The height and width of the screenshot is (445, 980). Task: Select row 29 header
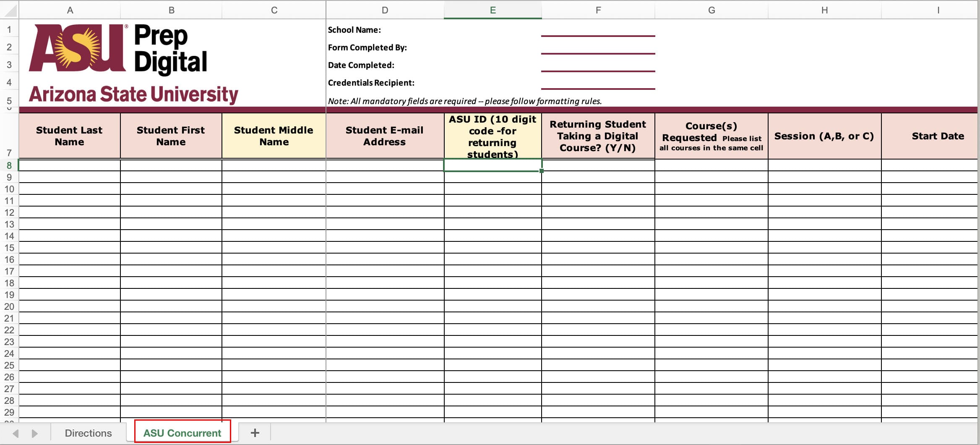(x=9, y=412)
